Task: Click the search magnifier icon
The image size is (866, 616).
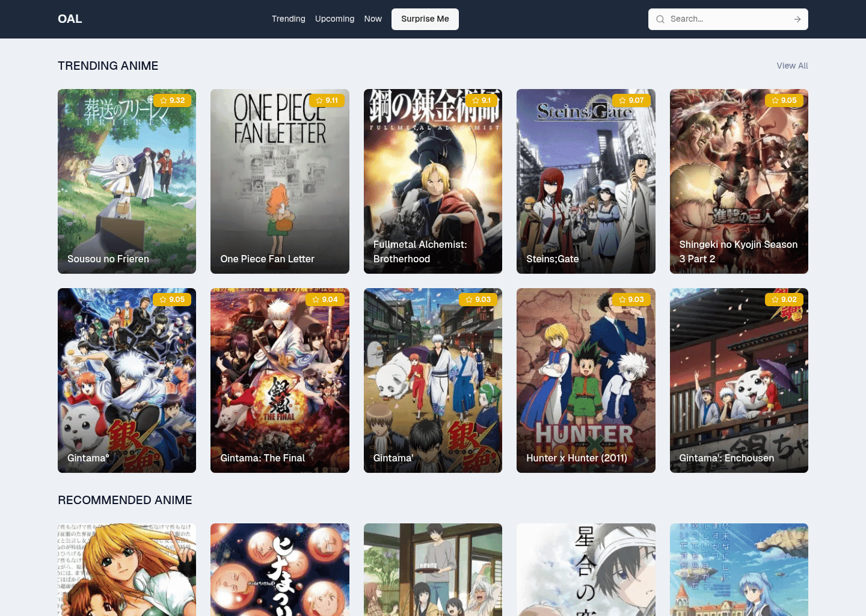Action: [x=660, y=19]
